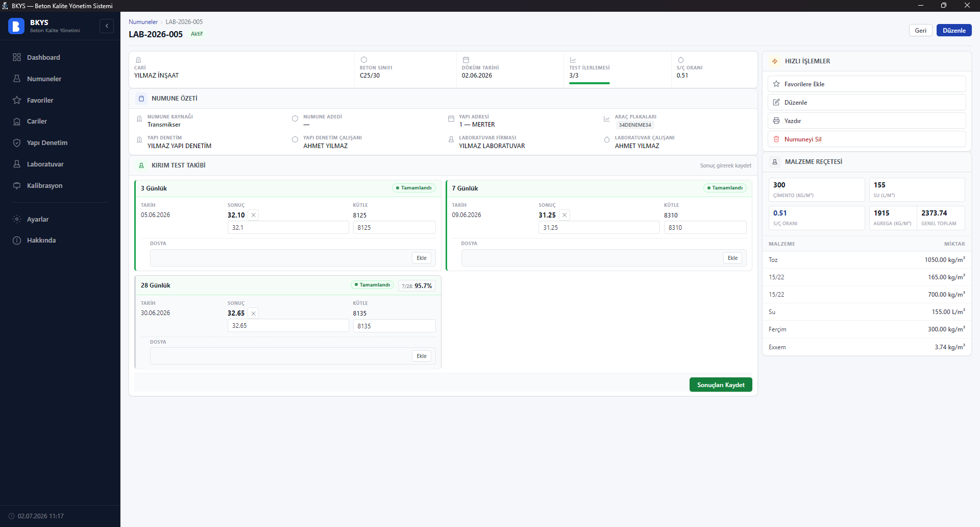Image resolution: width=980 pixels, height=527 pixels.
Task: Click the Ayarlar gear icon
Action: coord(17,219)
